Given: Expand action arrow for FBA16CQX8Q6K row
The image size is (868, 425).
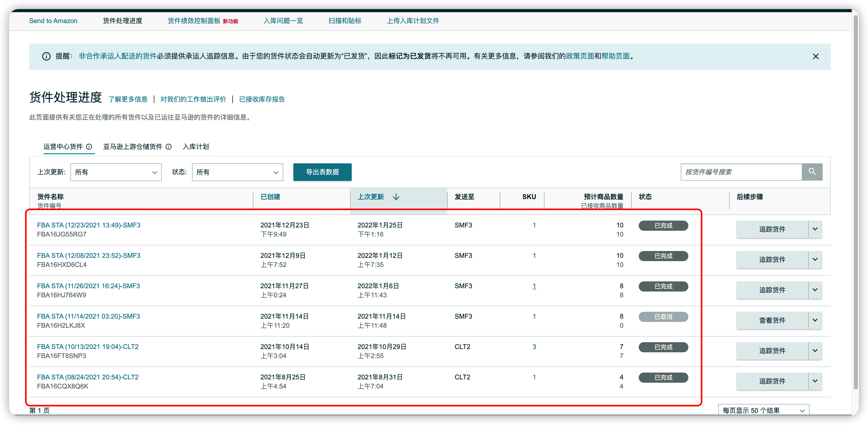Looking at the screenshot, I should click(815, 381).
